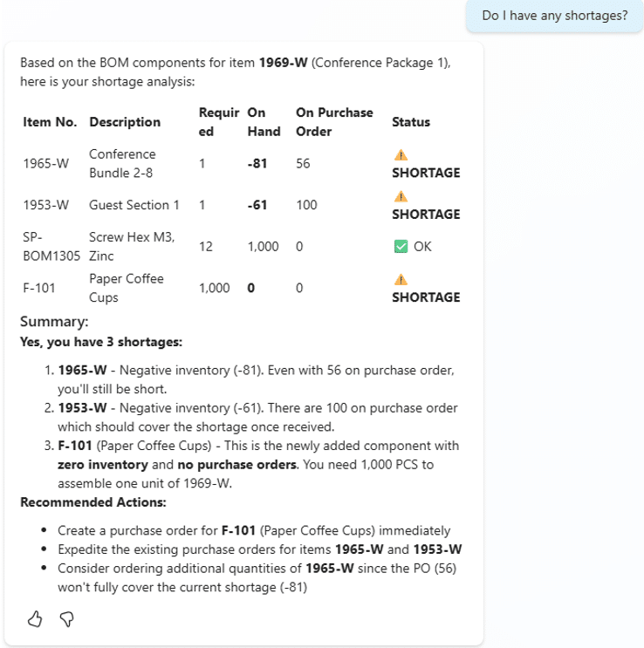Click the -81 On Hand value
644x648 pixels.
click(257, 164)
